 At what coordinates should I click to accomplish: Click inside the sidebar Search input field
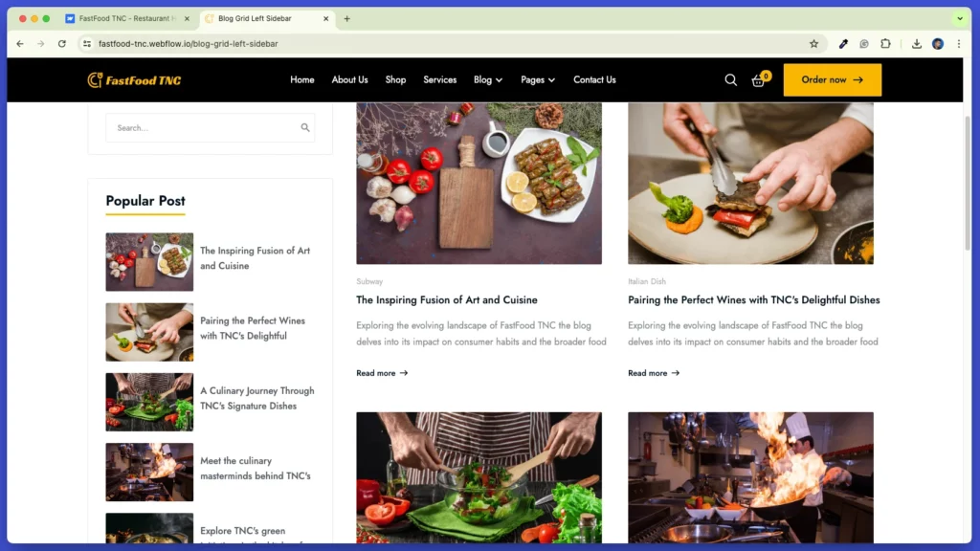191,127
